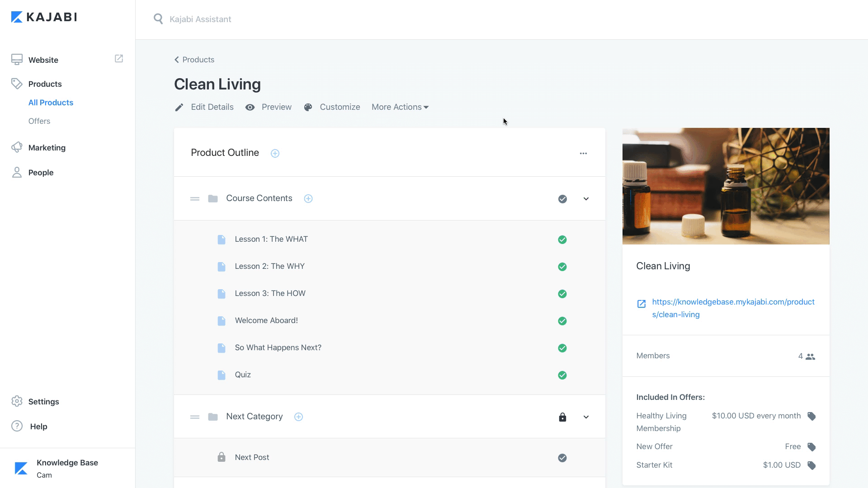Collapse the Next Category chevron

pyautogui.click(x=586, y=417)
